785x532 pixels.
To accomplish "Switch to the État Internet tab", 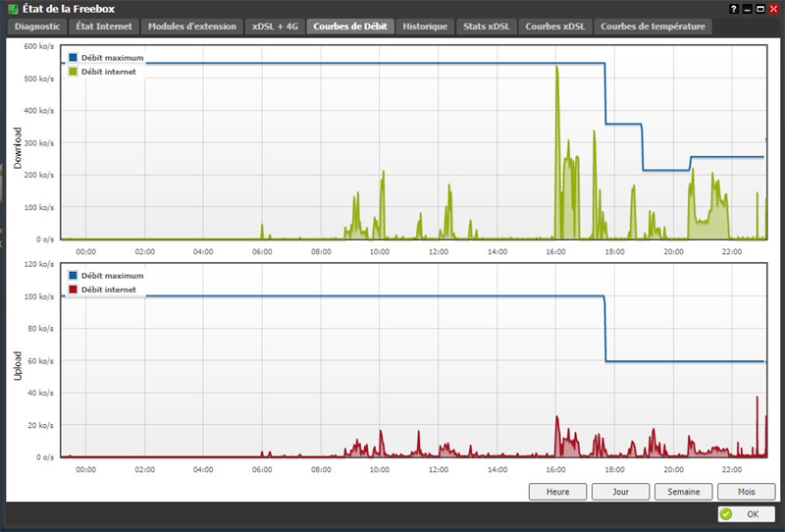I will coord(104,27).
